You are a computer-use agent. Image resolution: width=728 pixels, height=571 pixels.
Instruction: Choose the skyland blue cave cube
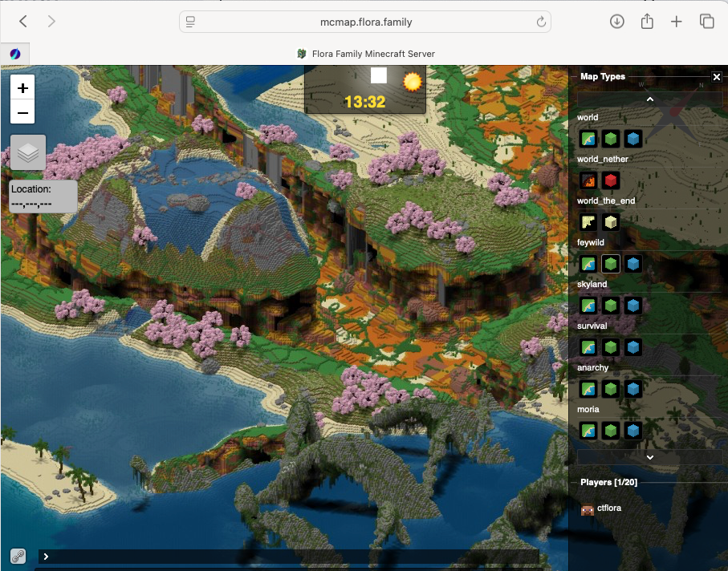click(632, 306)
